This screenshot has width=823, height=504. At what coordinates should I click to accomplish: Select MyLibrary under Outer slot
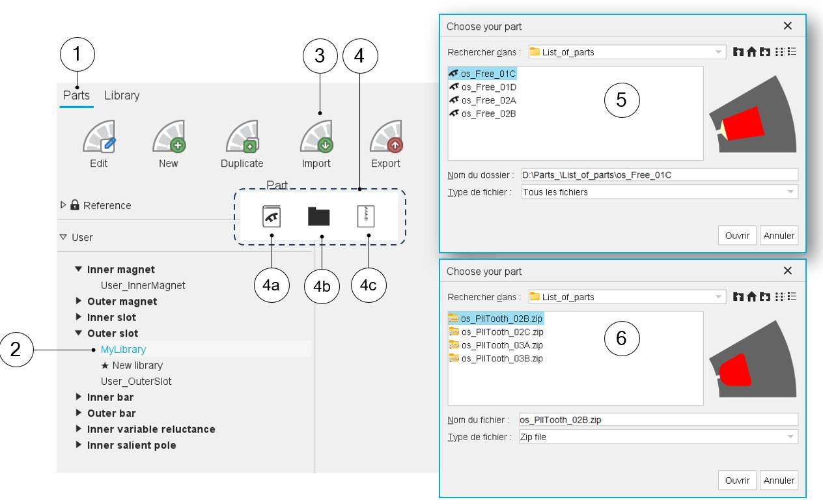[124, 349]
